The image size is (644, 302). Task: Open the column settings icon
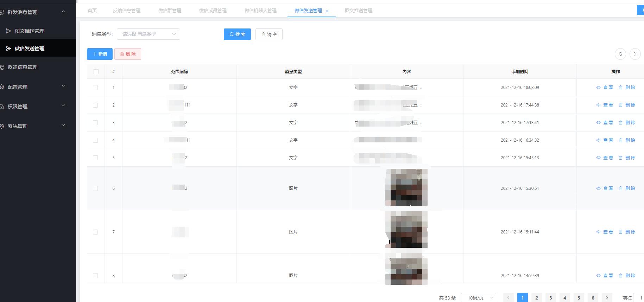tap(635, 54)
